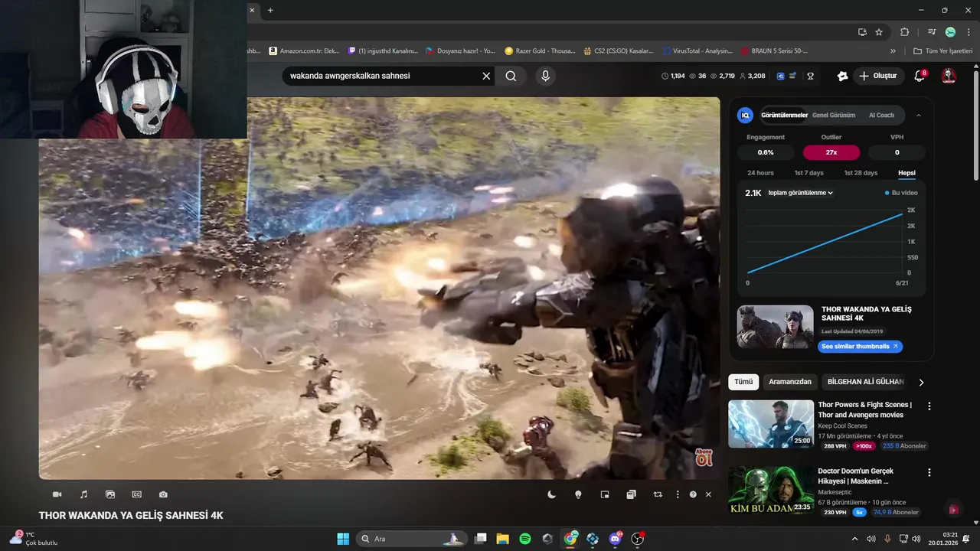Click the Windows Start button

pos(342,539)
